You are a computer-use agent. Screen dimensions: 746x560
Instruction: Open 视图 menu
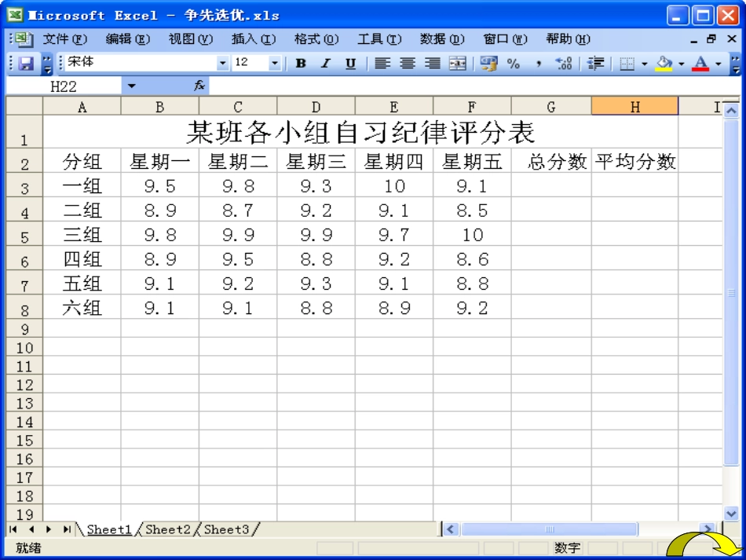pyautogui.click(x=190, y=39)
